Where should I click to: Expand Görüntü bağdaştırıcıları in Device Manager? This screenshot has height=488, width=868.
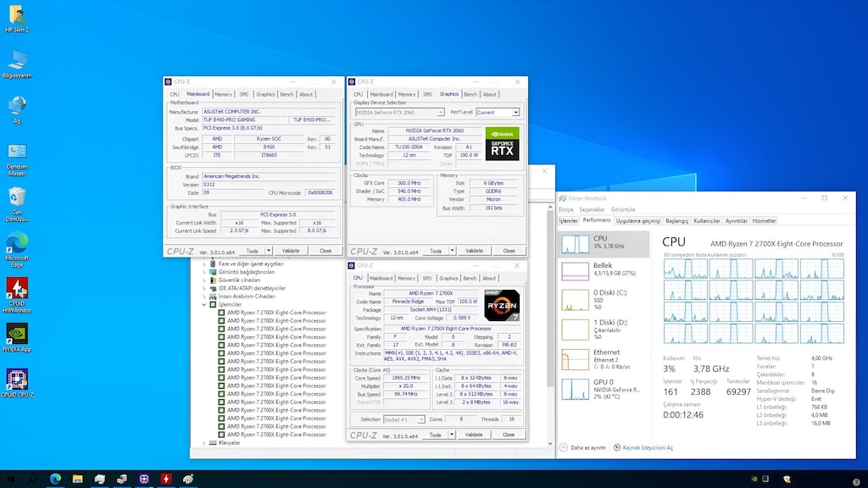point(203,272)
